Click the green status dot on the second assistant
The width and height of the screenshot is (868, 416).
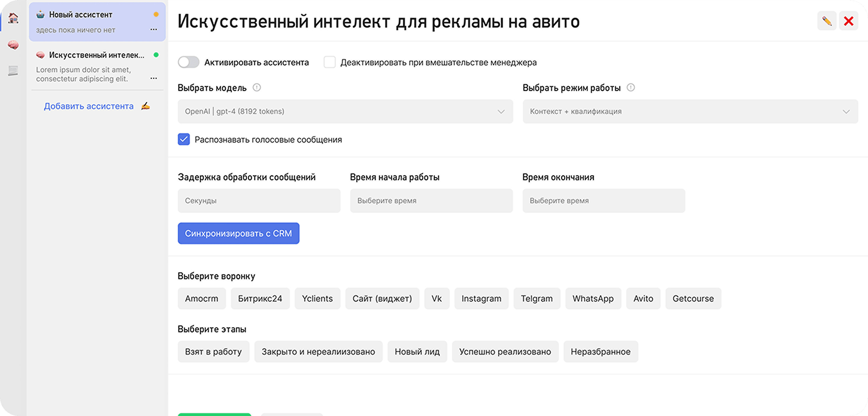(x=156, y=55)
